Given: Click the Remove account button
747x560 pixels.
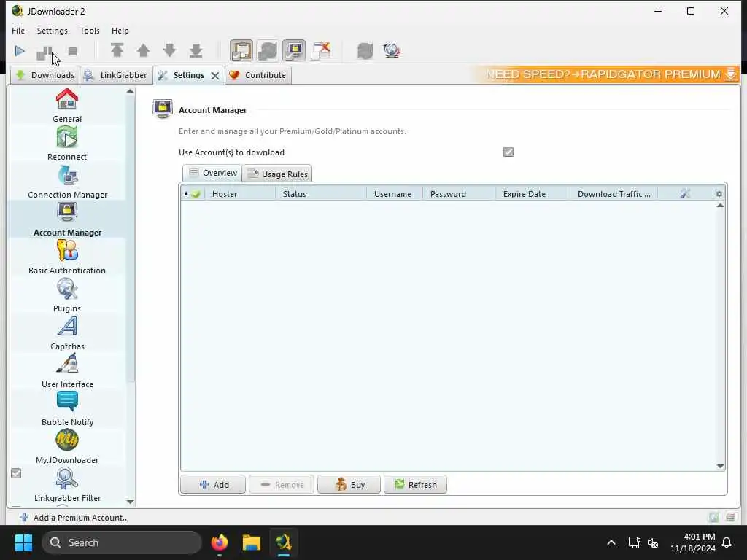Looking at the screenshot, I should point(282,485).
